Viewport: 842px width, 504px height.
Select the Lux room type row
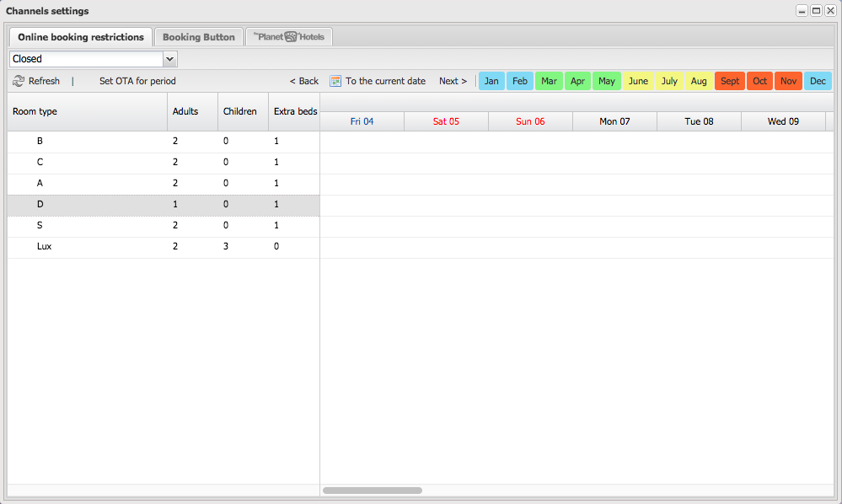click(45, 247)
